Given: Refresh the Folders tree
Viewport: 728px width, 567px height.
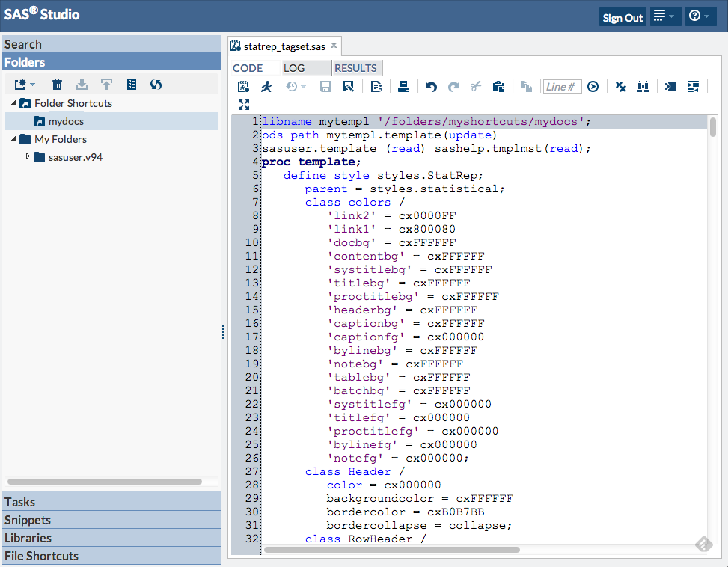Looking at the screenshot, I should point(156,85).
